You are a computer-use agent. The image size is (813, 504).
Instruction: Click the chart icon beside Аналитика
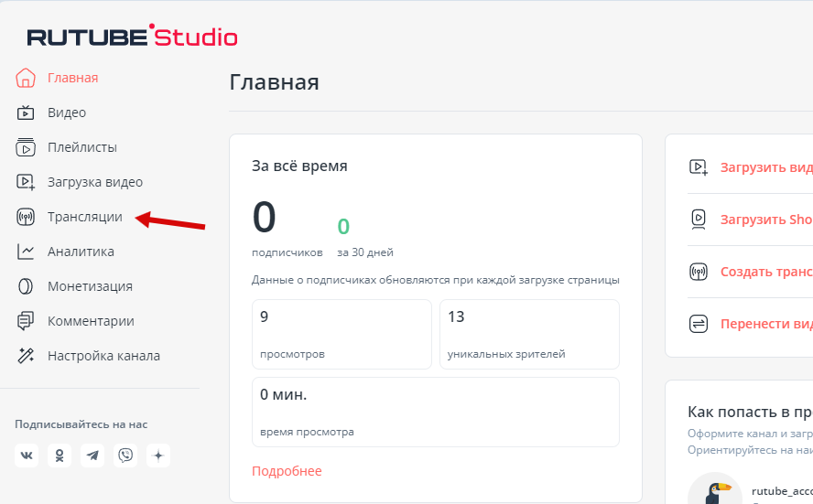click(25, 252)
